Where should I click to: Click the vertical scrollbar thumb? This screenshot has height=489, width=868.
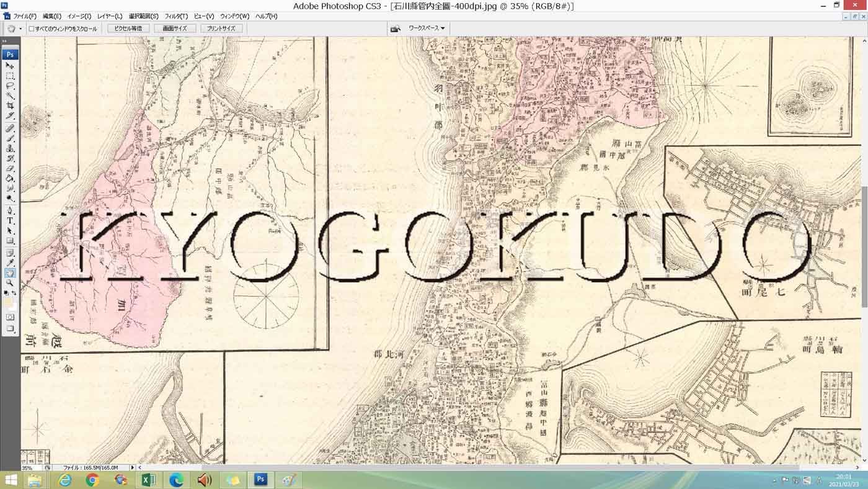(x=864, y=246)
